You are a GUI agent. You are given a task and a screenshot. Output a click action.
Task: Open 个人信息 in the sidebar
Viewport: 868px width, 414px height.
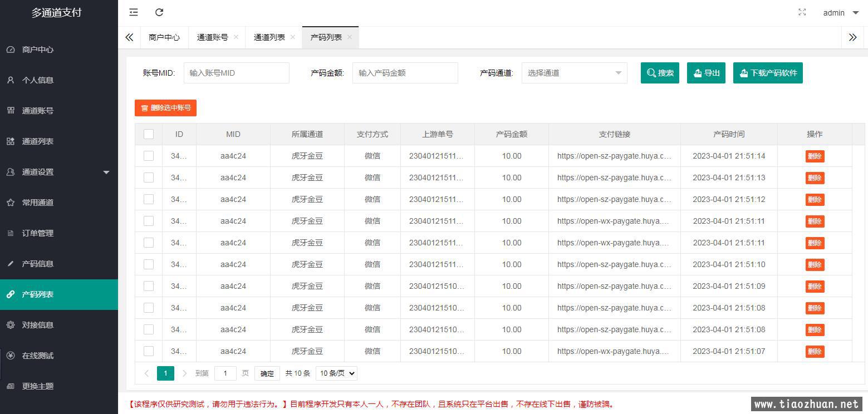(59, 80)
